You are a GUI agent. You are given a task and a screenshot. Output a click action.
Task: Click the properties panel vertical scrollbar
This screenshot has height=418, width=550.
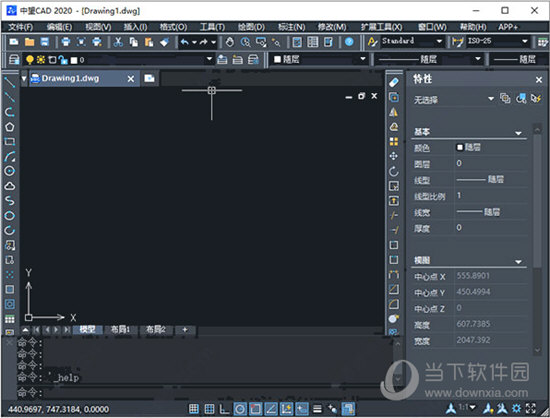(x=537, y=240)
